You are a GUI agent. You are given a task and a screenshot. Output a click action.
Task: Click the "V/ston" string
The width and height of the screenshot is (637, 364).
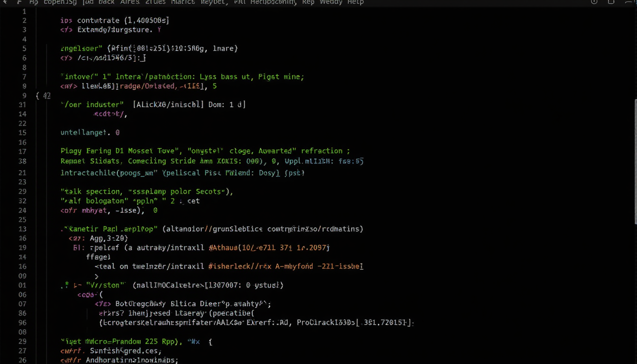pyautogui.click(x=106, y=285)
